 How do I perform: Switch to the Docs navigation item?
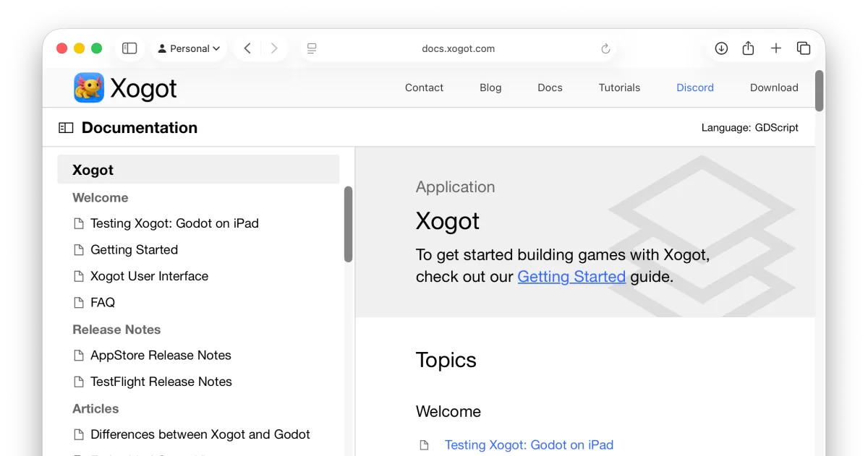pyautogui.click(x=550, y=87)
